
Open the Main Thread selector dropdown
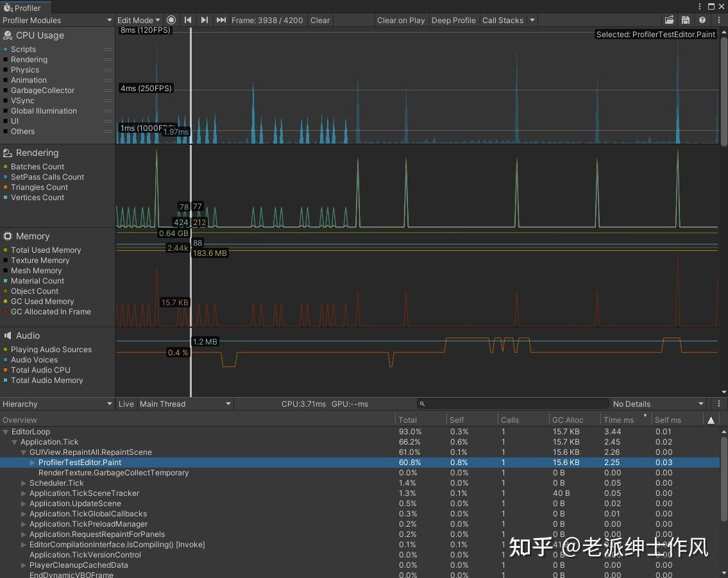pyautogui.click(x=185, y=404)
